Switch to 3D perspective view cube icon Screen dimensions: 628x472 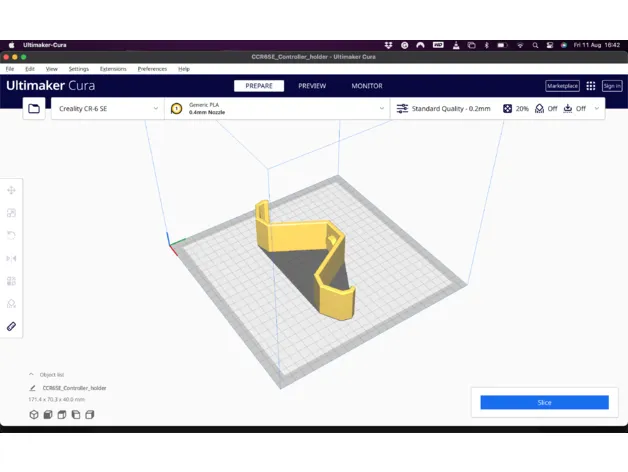[x=34, y=414]
